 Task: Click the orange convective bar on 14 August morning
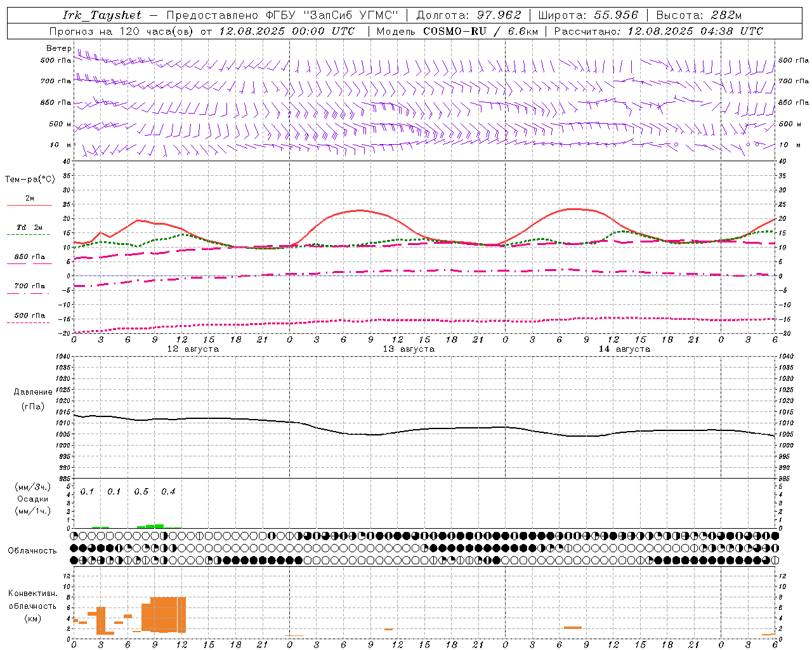point(573,628)
